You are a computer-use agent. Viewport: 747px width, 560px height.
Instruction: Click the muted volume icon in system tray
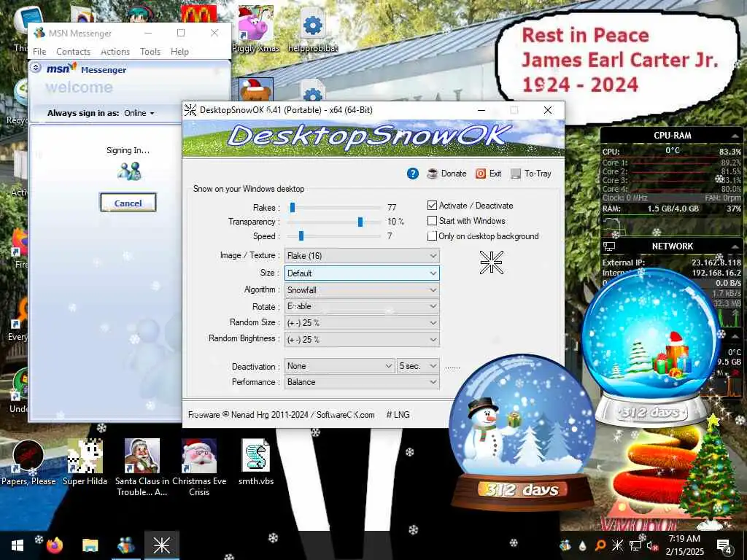(x=651, y=545)
